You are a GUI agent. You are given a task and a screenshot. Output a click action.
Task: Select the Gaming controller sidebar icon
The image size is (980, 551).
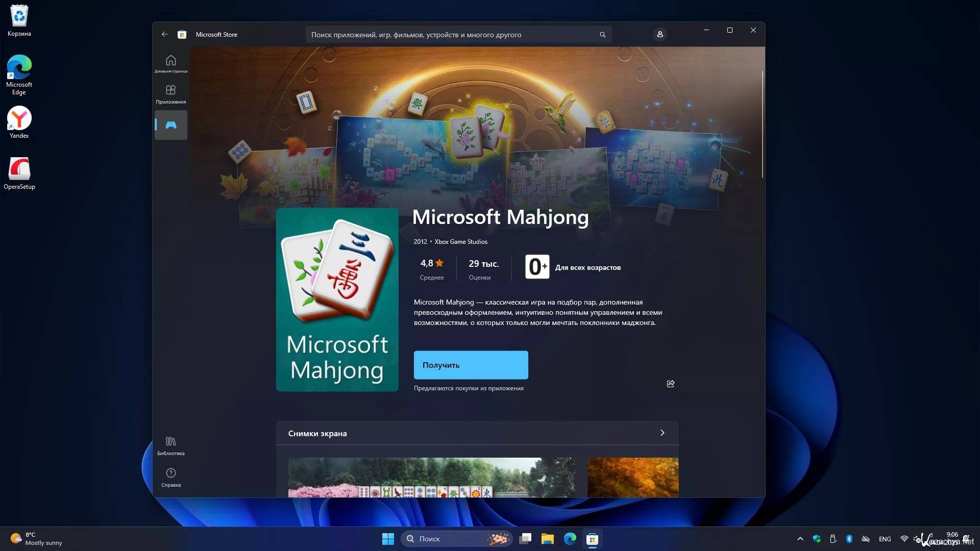point(170,125)
